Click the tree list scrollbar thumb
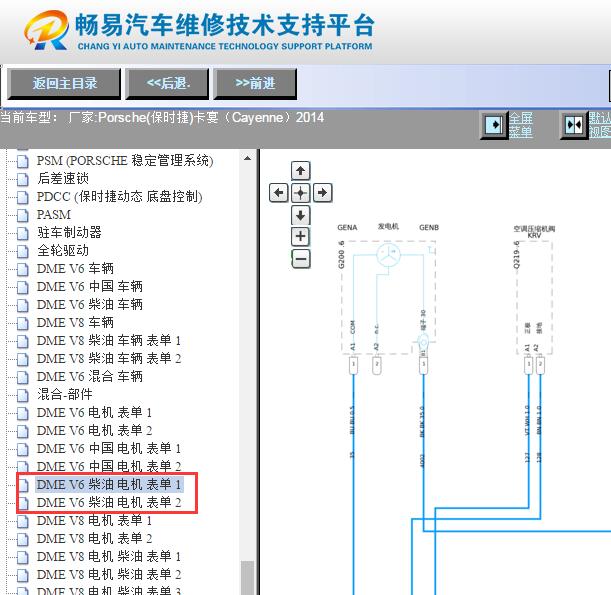 pyautogui.click(x=247, y=577)
